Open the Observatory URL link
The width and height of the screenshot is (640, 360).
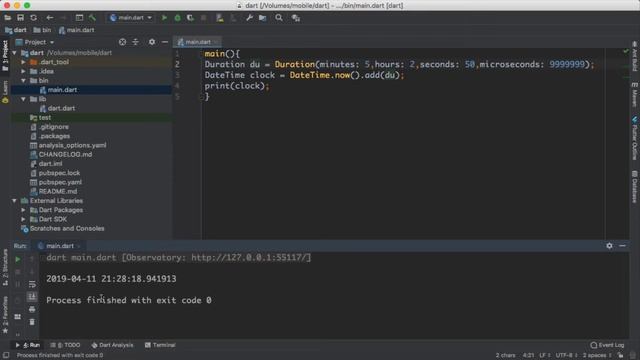(250, 258)
